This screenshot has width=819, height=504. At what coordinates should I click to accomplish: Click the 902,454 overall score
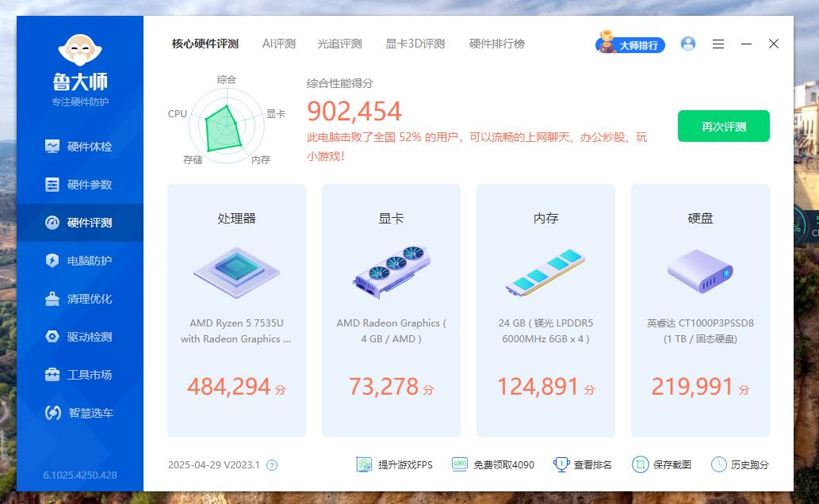tap(354, 111)
